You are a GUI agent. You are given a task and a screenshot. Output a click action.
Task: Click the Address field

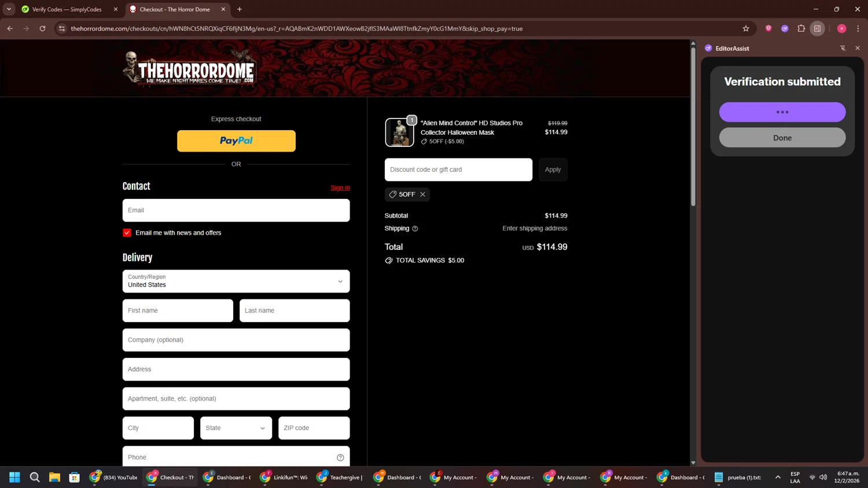click(236, 369)
